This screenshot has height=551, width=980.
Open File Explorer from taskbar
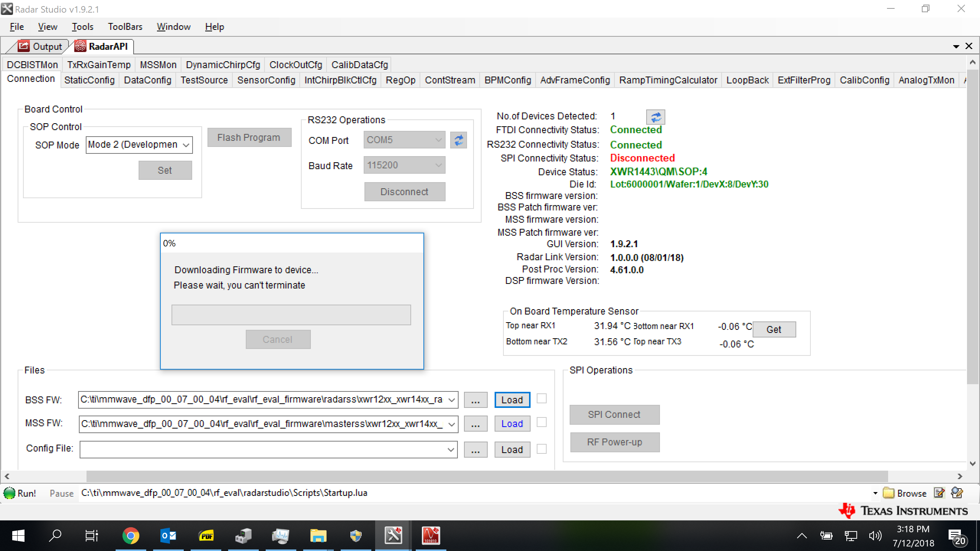(318, 535)
